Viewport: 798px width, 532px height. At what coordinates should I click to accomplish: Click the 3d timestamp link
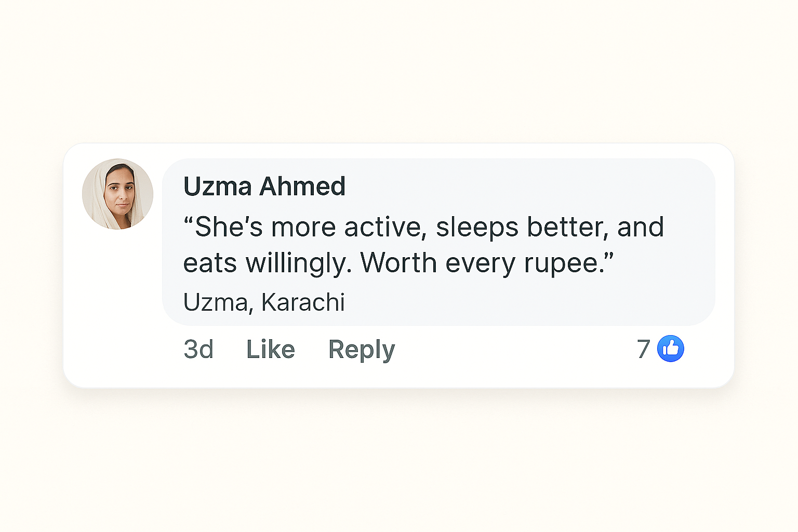coord(198,349)
